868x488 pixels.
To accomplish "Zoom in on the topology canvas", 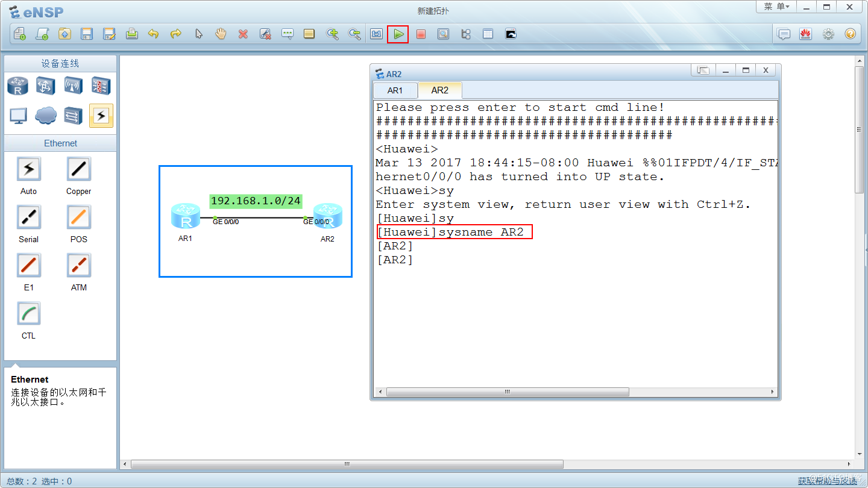I will click(x=332, y=34).
